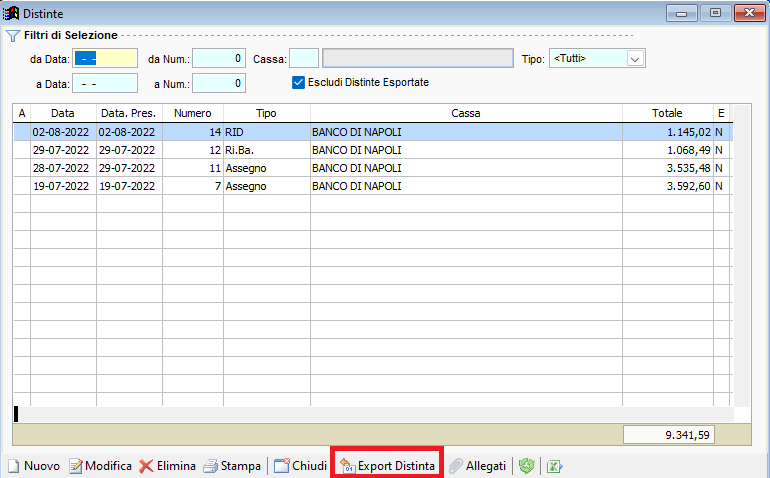Click the Nuovo new document icon
Viewport: 770px width, 478px height.
point(14,466)
